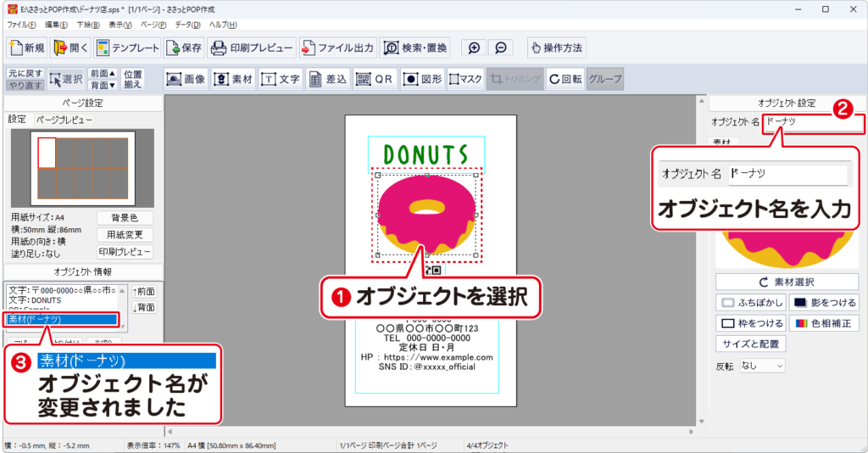Zoom in with the magnifier plus icon
868x453 pixels.
pos(474,48)
